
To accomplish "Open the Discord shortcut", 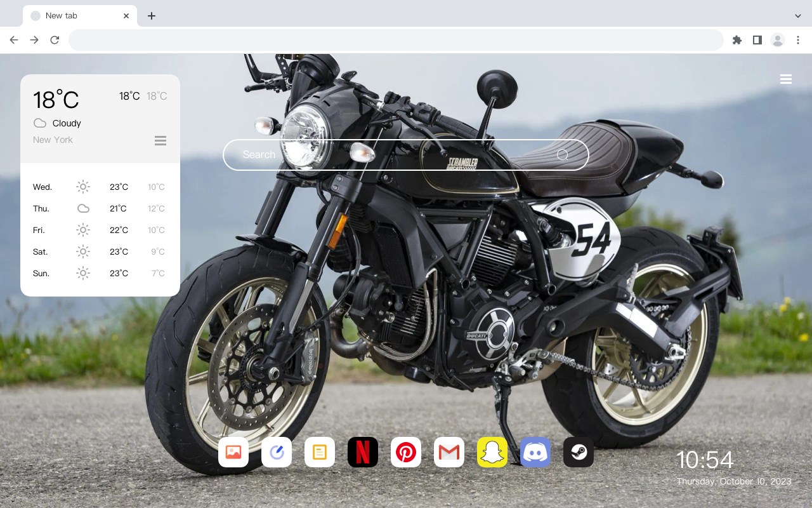I will tap(535, 452).
